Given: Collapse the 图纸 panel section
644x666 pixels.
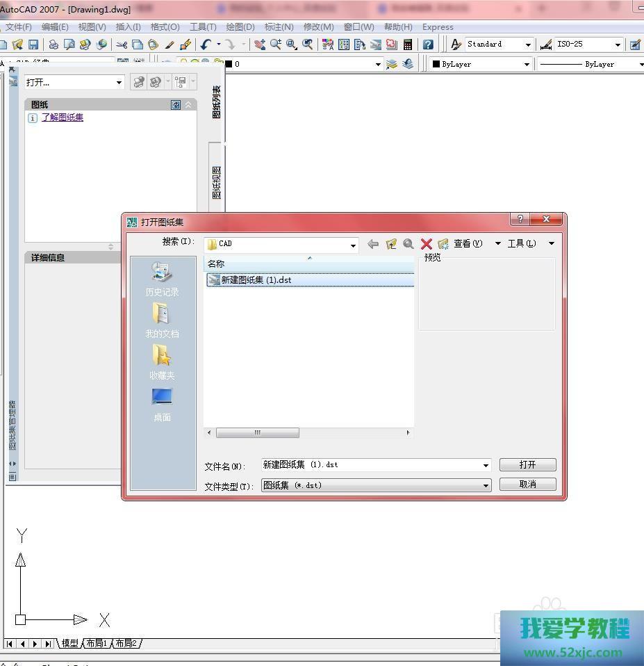Looking at the screenshot, I should (188, 105).
